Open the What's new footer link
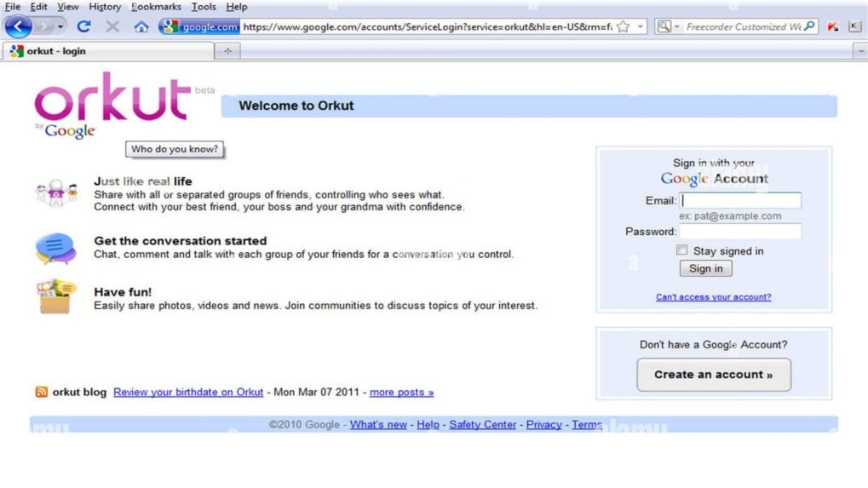Viewport: 868px width, 488px height. (x=378, y=424)
